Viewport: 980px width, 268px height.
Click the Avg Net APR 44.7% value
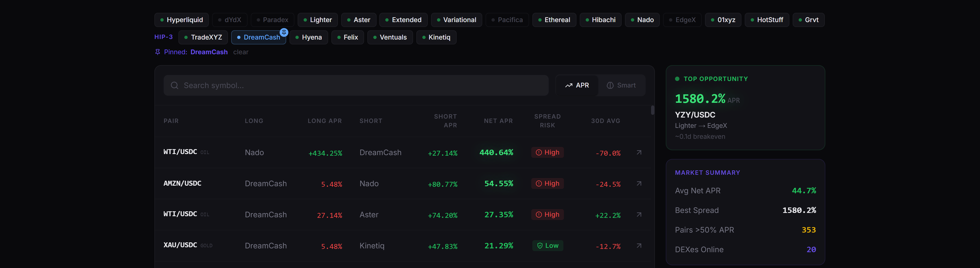(x=804, y=191)
